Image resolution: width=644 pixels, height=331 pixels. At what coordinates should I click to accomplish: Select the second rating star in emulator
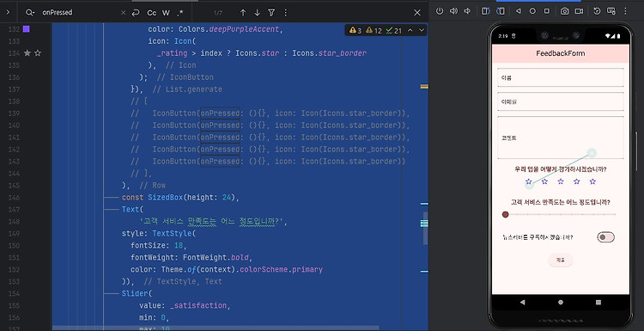544,181
